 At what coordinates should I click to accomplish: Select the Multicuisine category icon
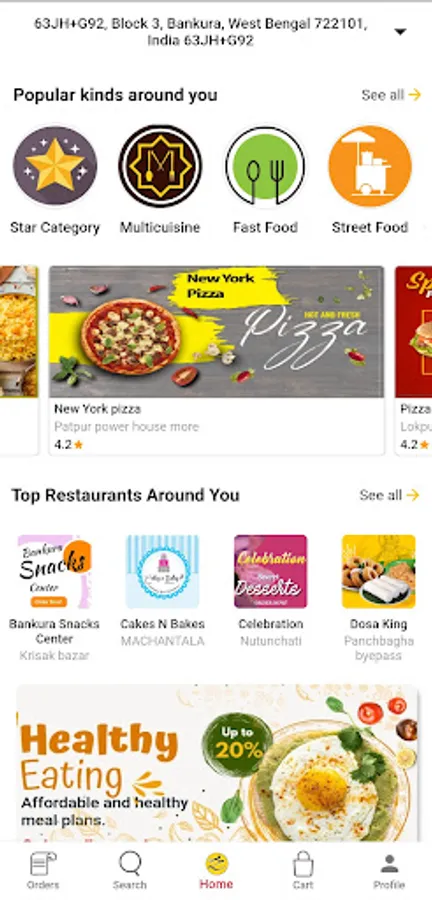160,166
